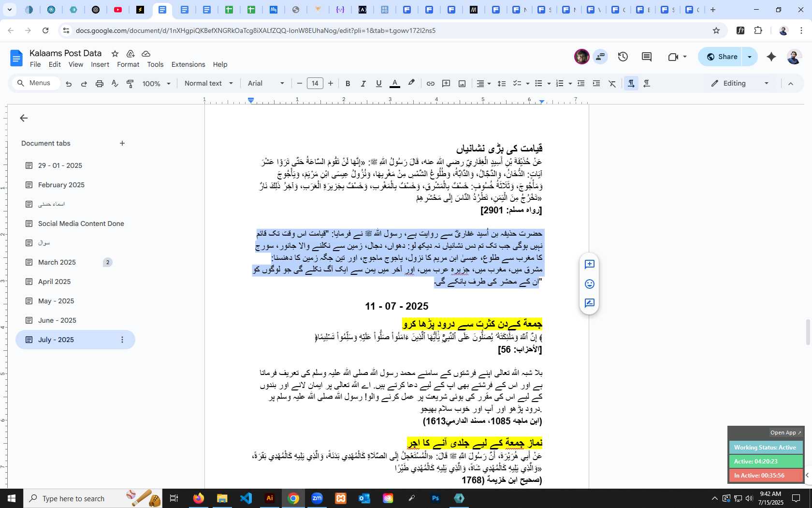Add a new document tab
Screen dimensions: 812x508
[x=122, y=143]
